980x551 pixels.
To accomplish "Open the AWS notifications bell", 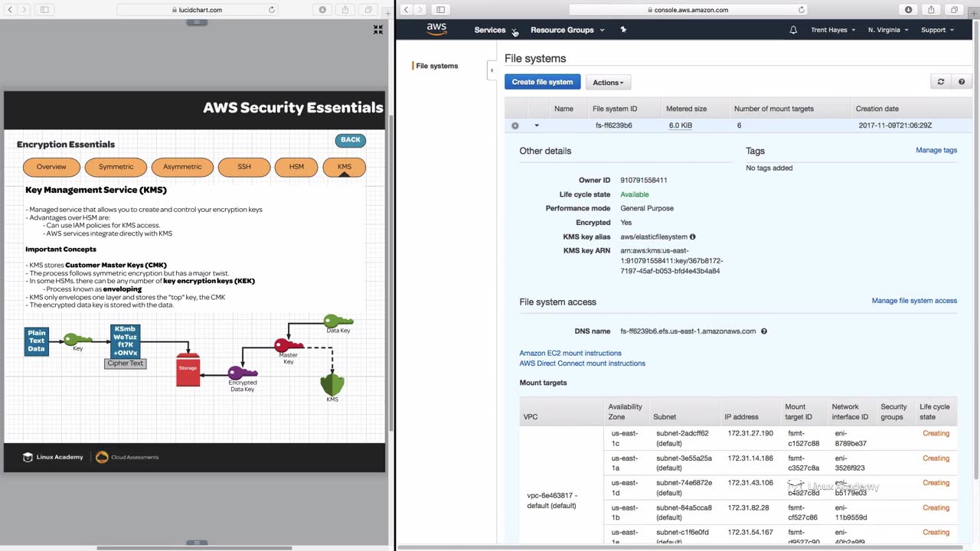I will pyautogui.click(x=793, y=30).
